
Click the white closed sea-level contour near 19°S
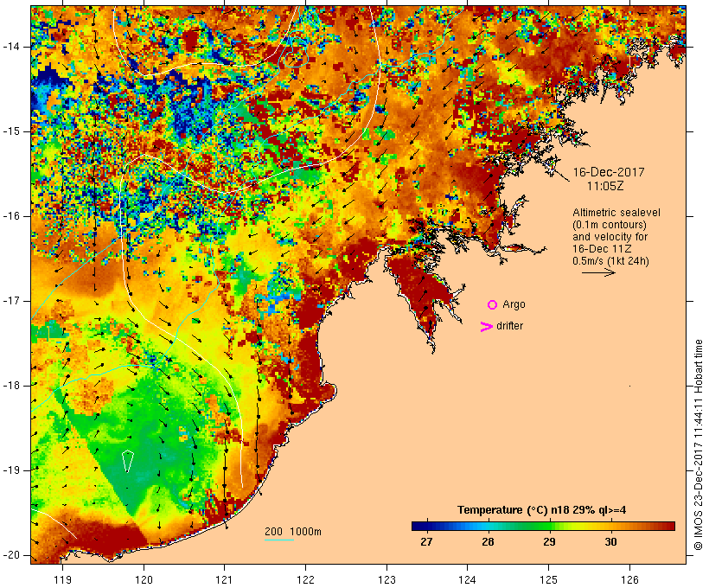tap(128, 461)
